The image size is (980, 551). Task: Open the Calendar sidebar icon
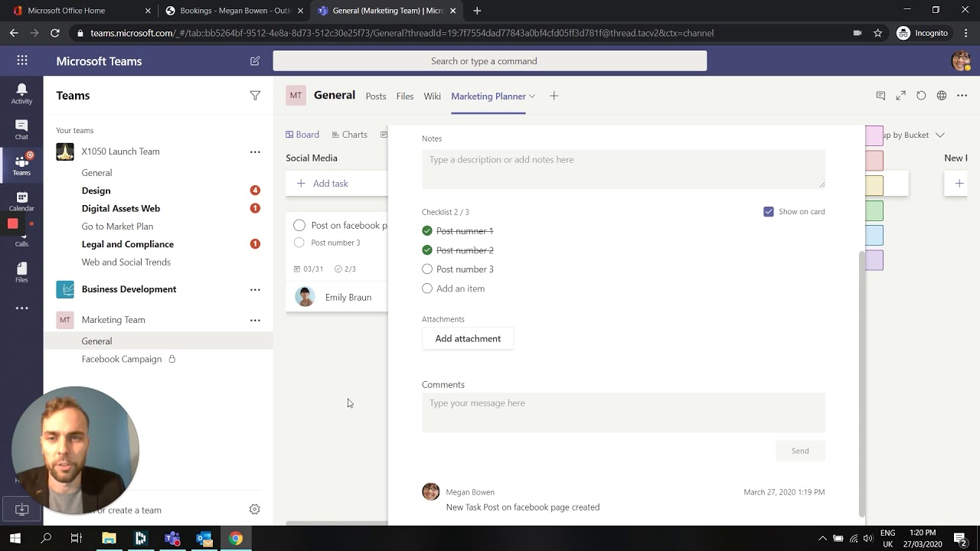21,201
